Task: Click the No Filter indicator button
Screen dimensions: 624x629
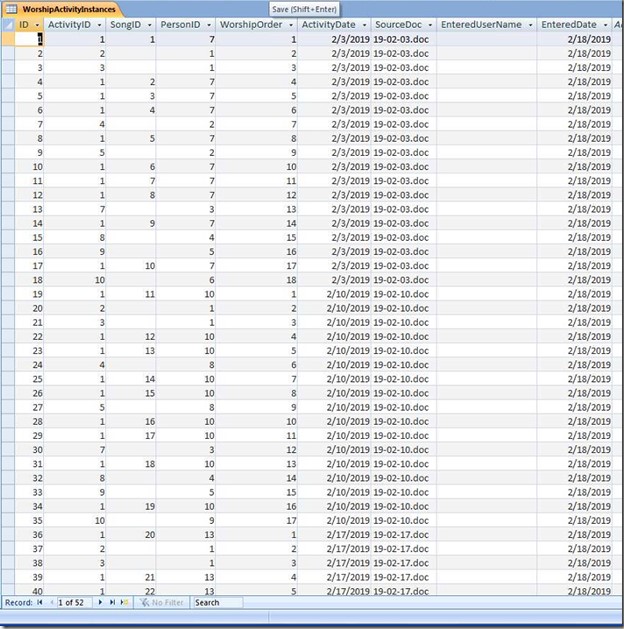Action: click(161, 602)
